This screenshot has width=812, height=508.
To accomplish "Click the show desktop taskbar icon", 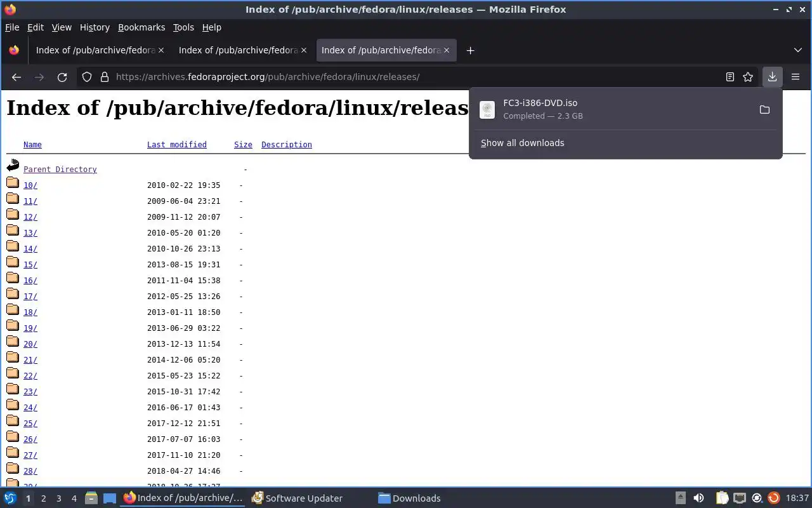I will (110, 498).
